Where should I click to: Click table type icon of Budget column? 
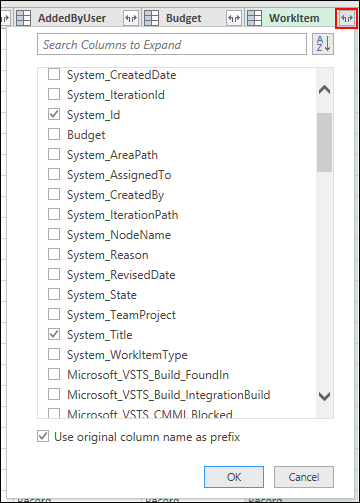(x=151, y=18)
